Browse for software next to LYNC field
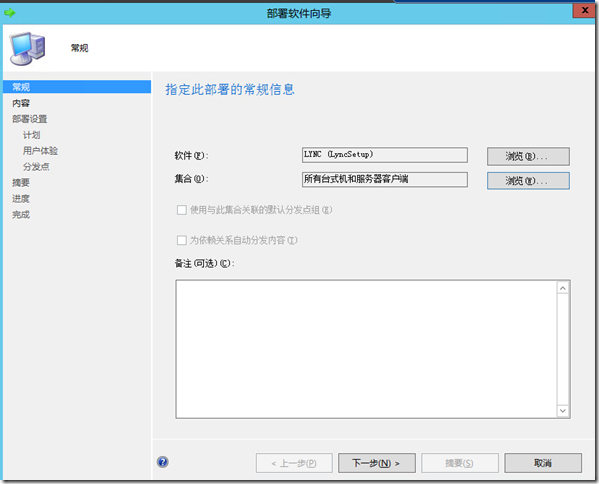This screenshot has width=599, height=484. (x=528, y=156)
